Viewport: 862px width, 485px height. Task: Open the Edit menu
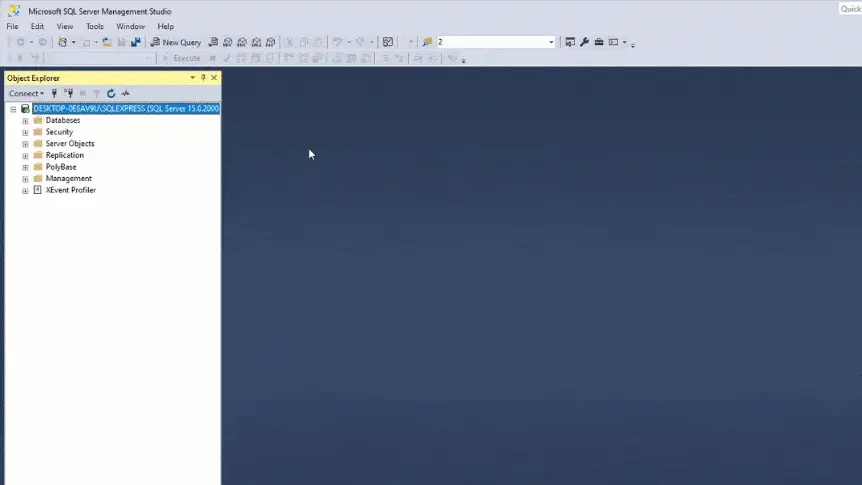[x=37, y=26]
